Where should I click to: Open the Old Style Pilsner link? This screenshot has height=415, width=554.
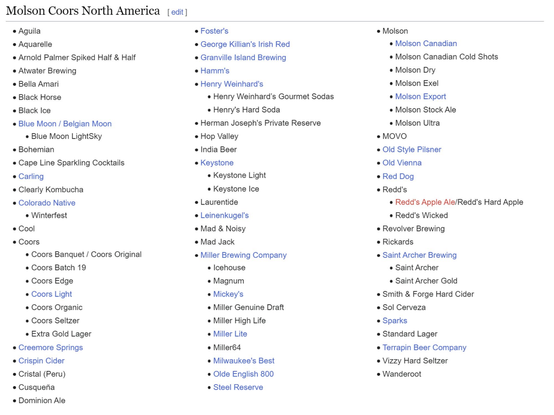pos(412,149)
